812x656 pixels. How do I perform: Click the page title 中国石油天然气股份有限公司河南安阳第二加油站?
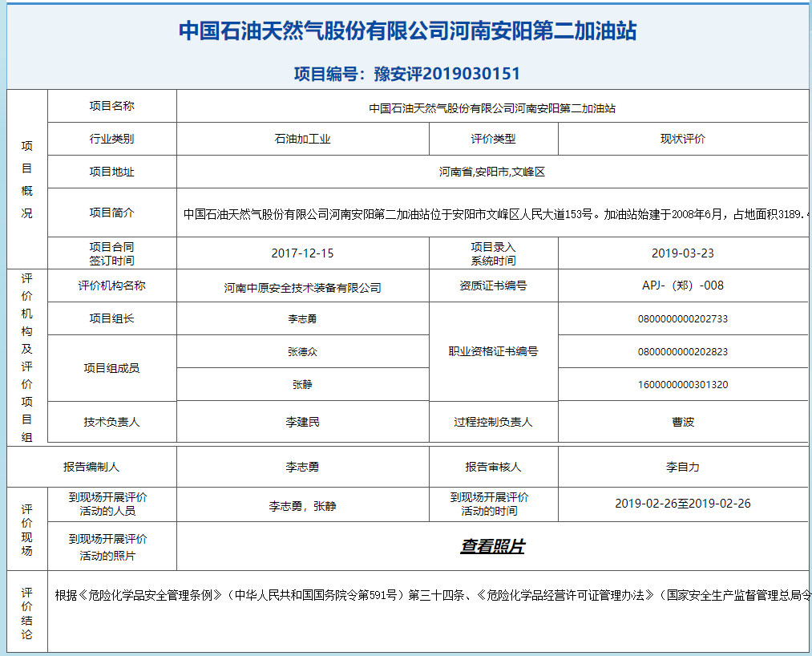point(407,31)
